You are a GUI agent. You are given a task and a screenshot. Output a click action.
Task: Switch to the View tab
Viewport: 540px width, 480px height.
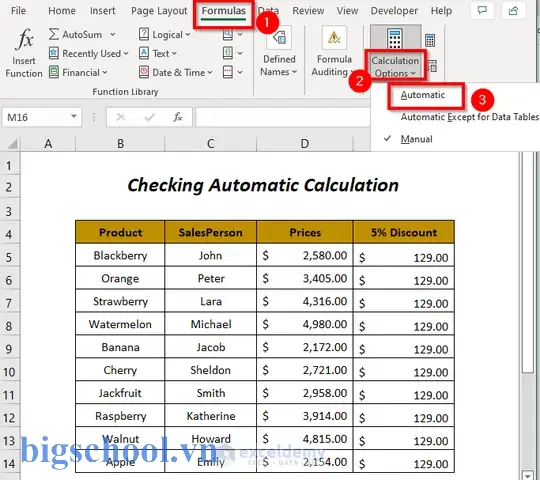coord(347,11)
